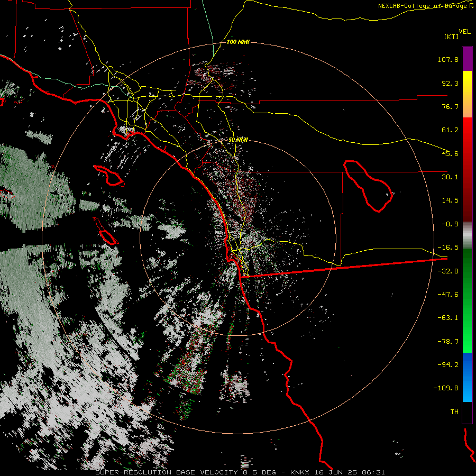Image resolution: width=476 pixels, height=476 pixels.
Task: Click the KNKX radar station identifier
Action: 300,472
